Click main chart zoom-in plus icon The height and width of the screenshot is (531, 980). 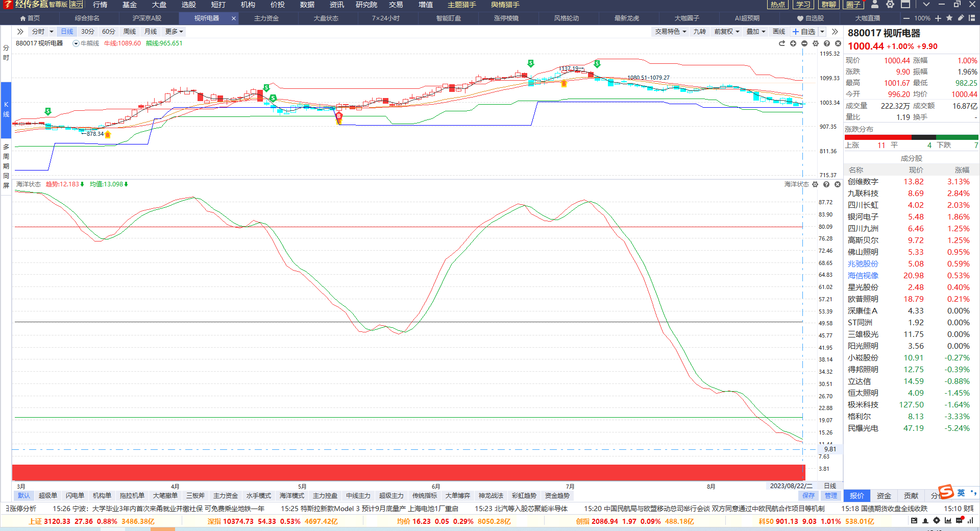coord(793,43)
